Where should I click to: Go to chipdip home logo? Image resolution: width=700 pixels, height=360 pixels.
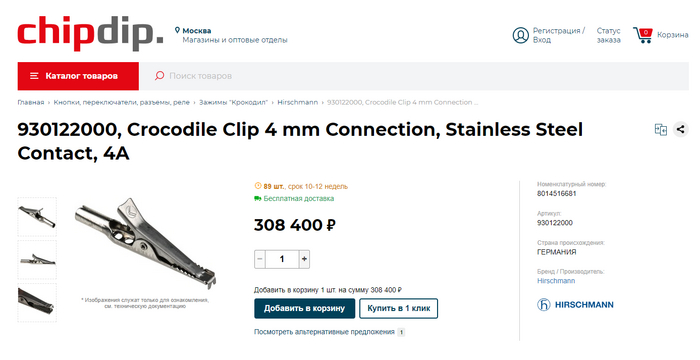(90, 33)
